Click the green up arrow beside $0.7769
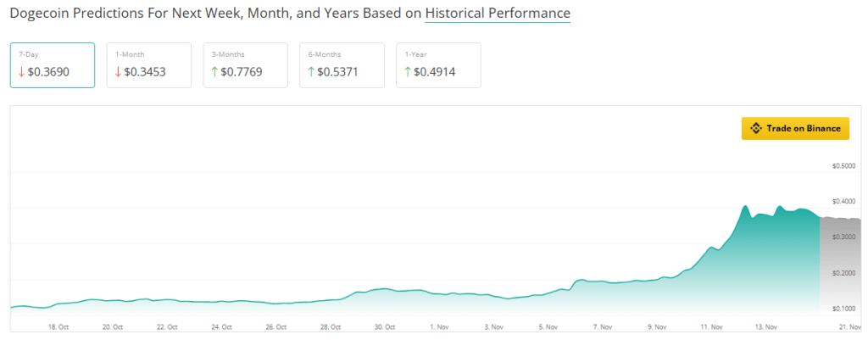 215,72
